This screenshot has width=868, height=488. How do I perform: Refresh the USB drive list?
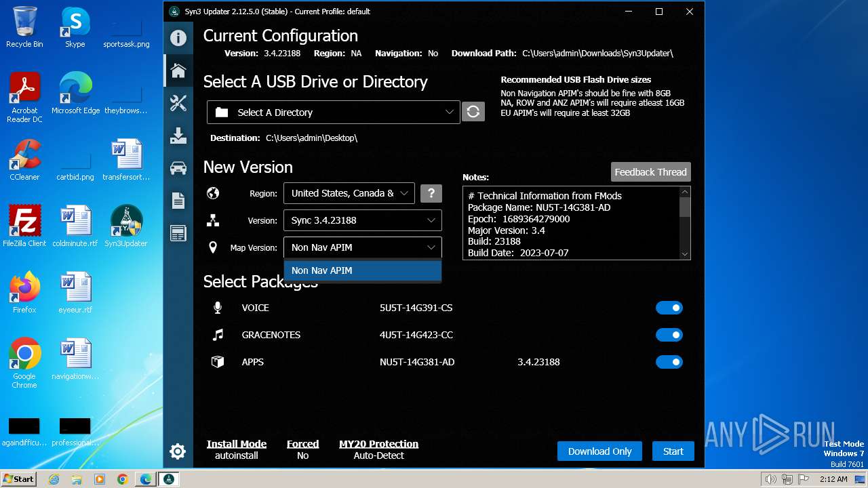(x=473, y=112)
